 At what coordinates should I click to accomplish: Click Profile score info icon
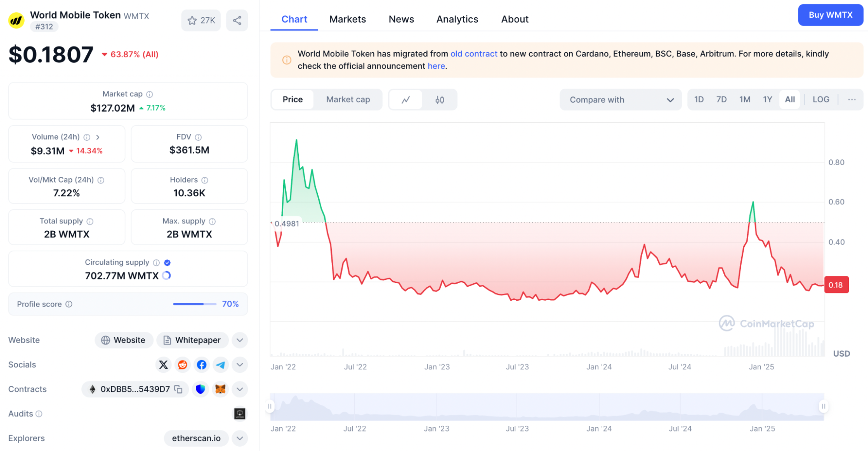coord(69,304)
